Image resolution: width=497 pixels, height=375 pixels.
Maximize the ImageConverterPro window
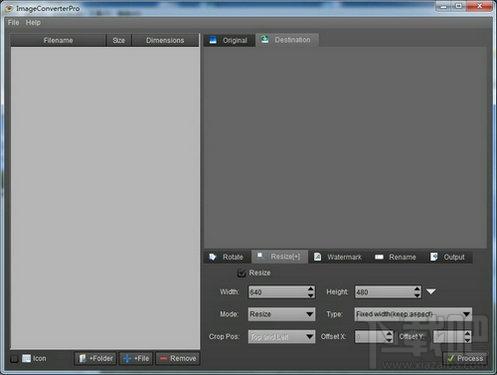coord(459,6)
